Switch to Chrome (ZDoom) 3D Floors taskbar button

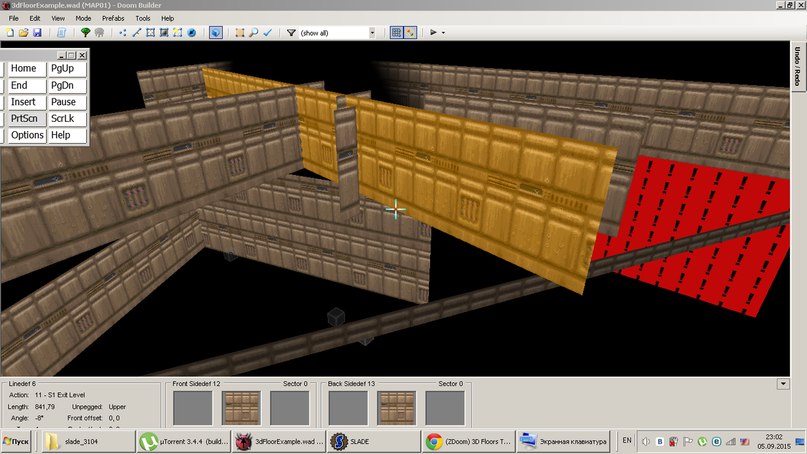point(468,441)
